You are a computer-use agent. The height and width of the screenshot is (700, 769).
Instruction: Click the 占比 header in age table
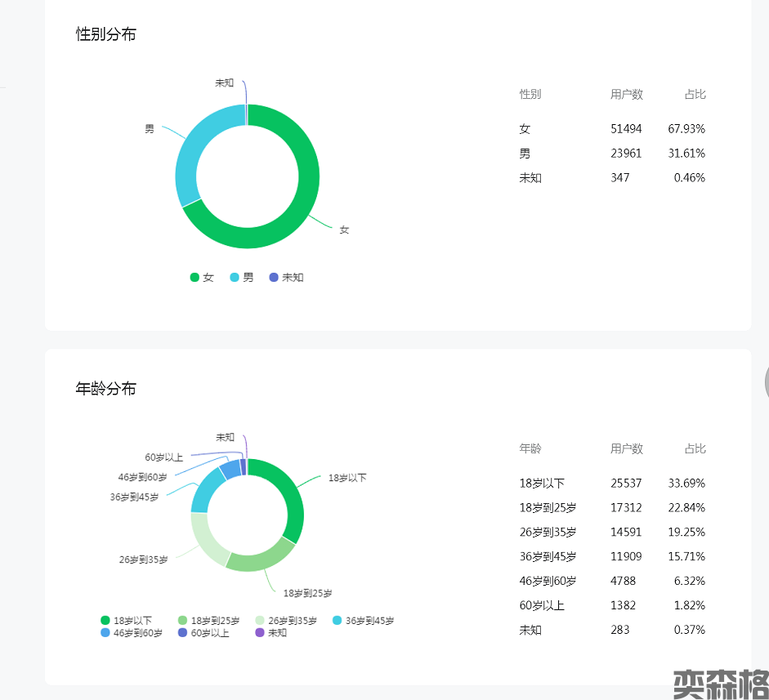(x=695, y=449)
